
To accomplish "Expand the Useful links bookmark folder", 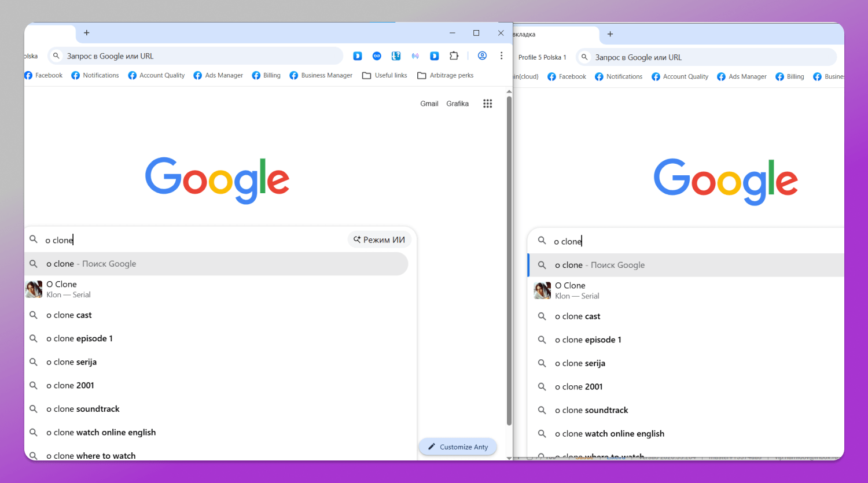I will click(385, 75).
